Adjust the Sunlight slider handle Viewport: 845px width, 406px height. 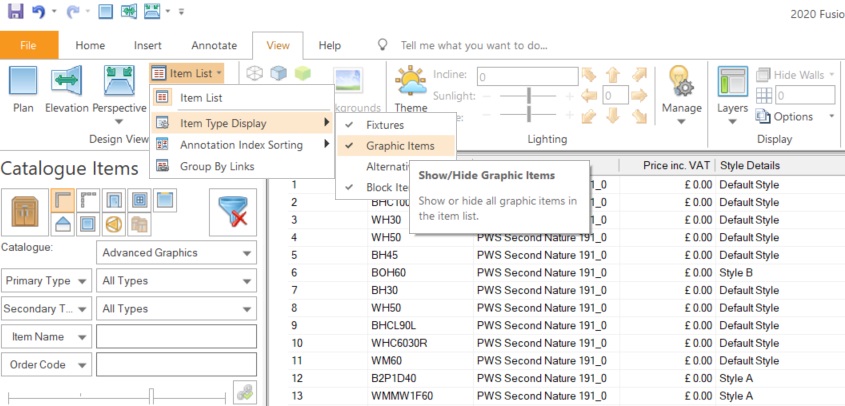pyautogui.click(x=529, y=96)
